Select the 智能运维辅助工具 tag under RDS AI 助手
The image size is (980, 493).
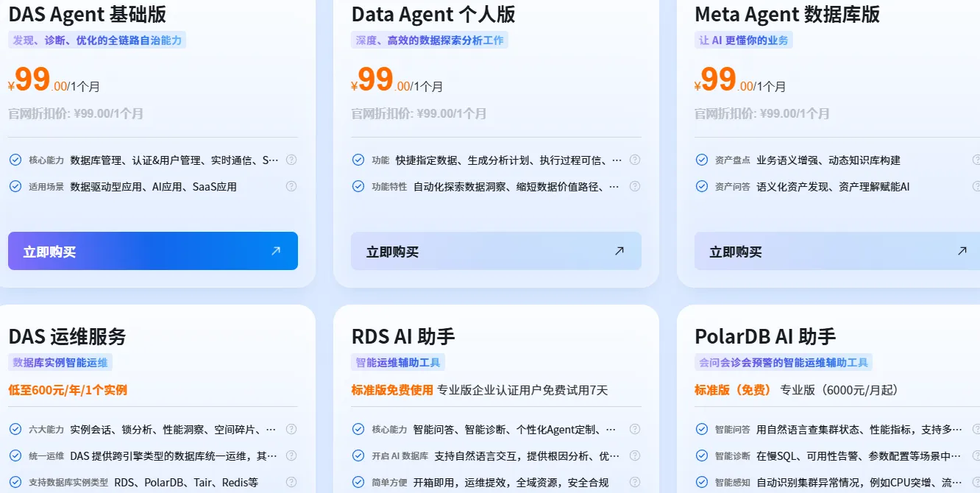398,362
